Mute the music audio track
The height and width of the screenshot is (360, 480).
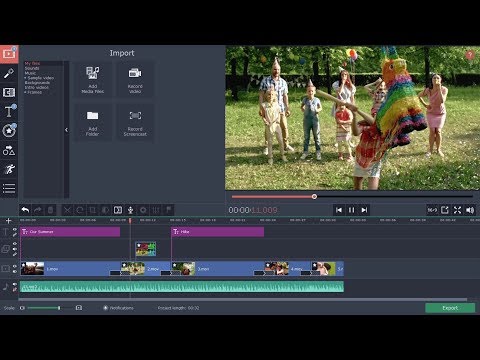click(x=15, y=284)
